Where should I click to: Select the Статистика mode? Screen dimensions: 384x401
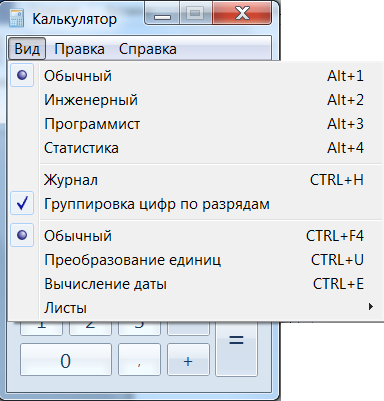195,148
